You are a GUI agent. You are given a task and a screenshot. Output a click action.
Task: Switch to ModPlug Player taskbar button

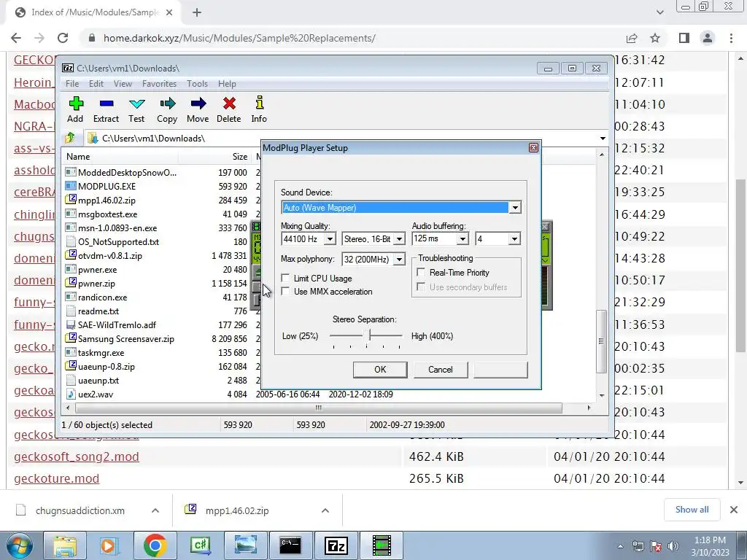tap(382, 545)
